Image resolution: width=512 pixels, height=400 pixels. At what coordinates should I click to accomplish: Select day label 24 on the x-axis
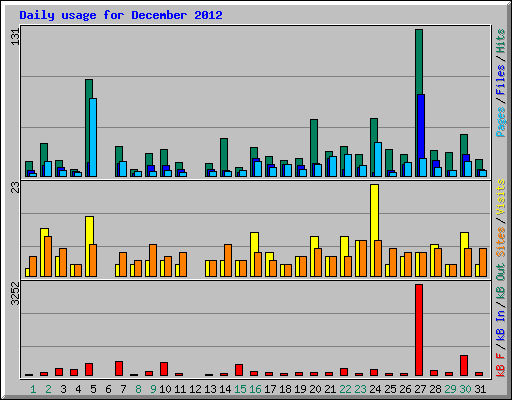pos(375,389)
